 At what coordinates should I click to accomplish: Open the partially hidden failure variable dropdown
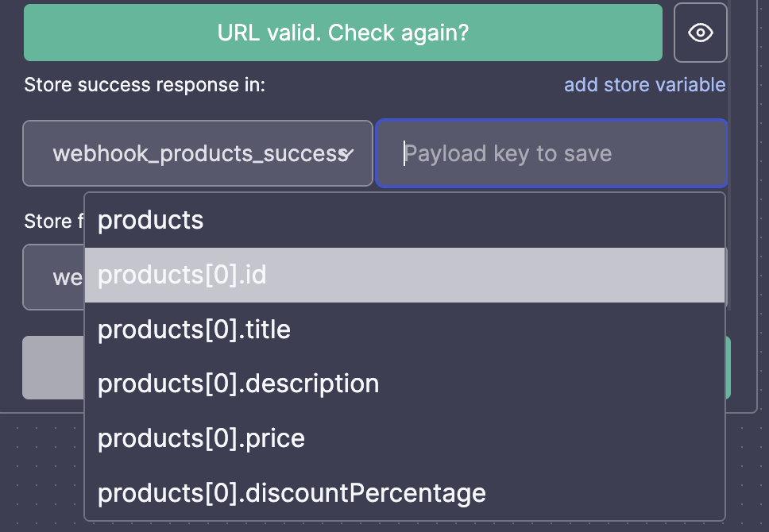click(53, 277)
